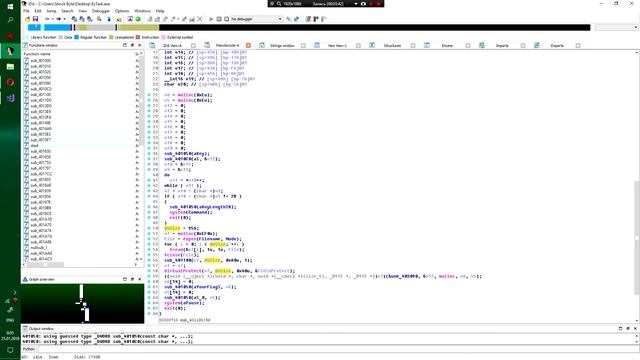Image resolution: width=640 pixels, height=360 pixels.
Task: Open the Windows Start button
Action: 10,6
